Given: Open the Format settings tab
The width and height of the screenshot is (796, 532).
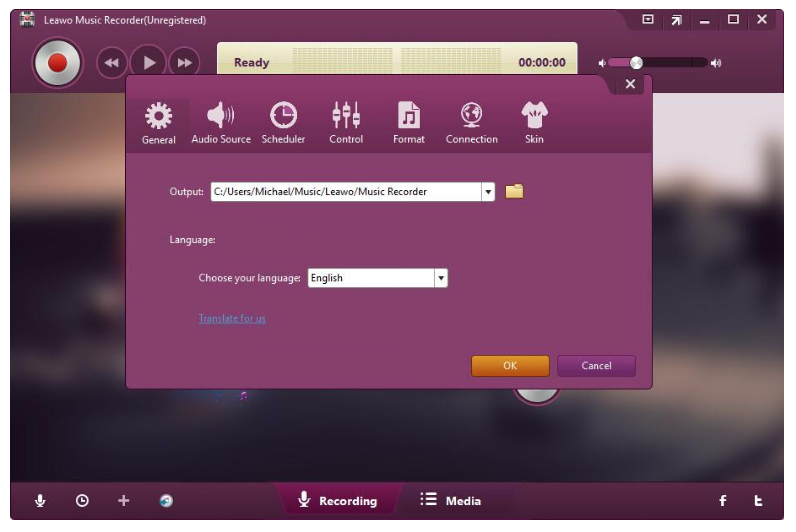Looking at the screenshot, I should click(409, 123).
